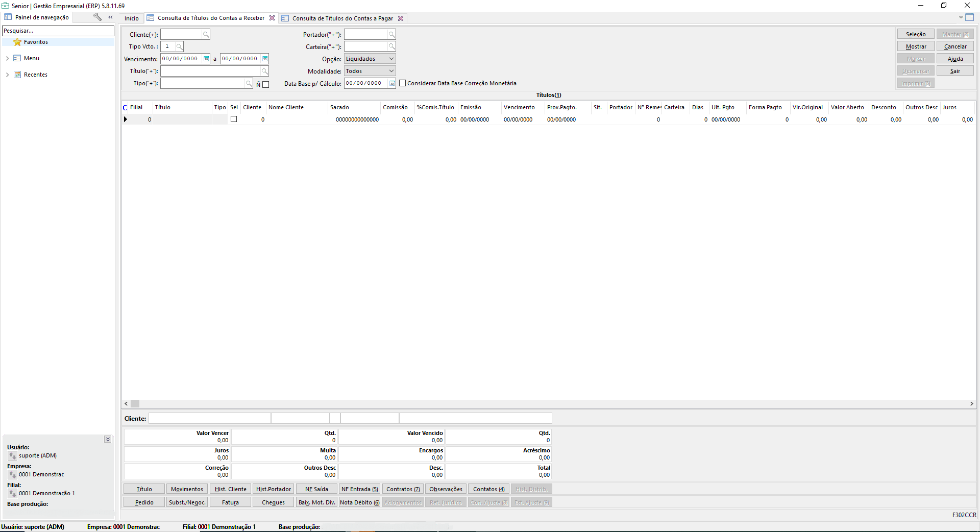Viewport: 980px width, 532px height.
Task: Open calendar for Vencimento start date
Action: (x=206, y=59)
